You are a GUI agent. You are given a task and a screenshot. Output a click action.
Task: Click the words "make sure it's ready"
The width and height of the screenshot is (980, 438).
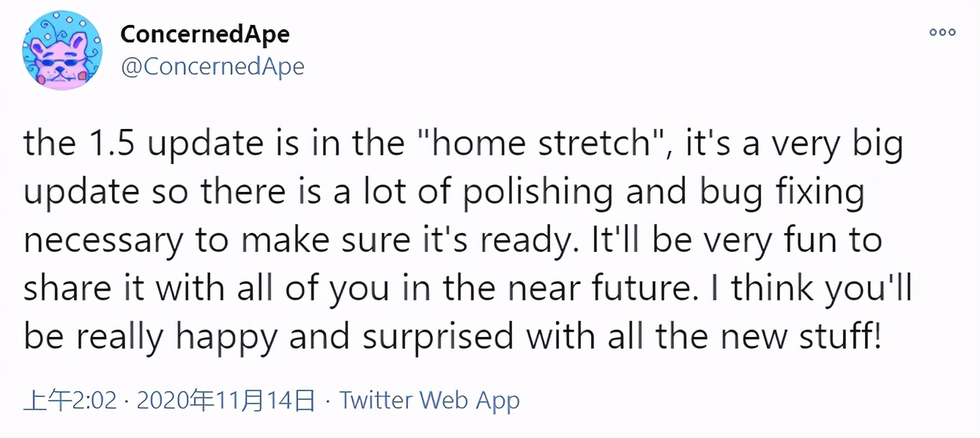click(423, 241)
